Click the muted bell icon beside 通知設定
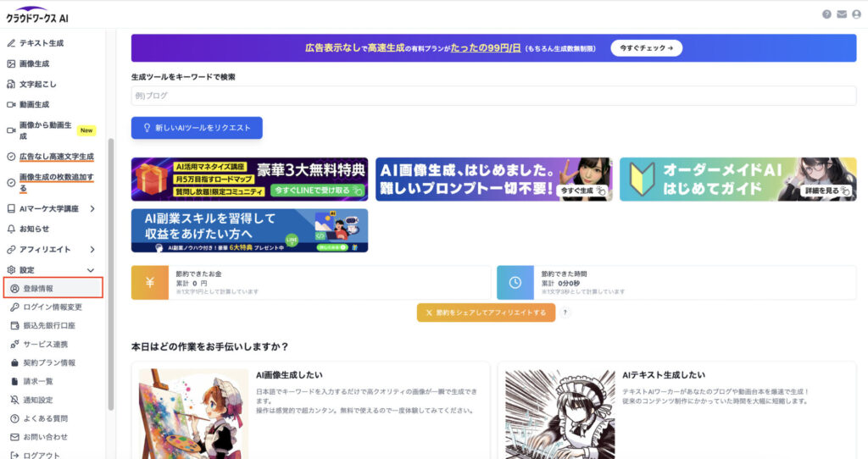This screenshot has height=459, width=868. coord(15,400)
